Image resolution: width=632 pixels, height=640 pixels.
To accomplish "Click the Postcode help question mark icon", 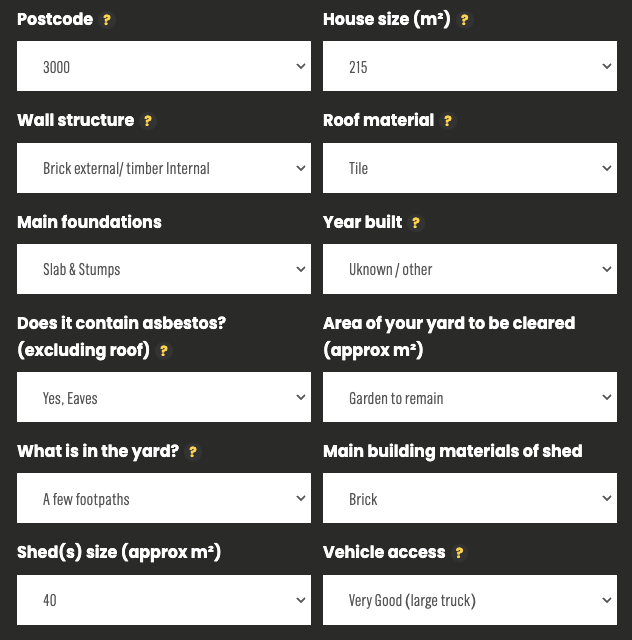I will pos(107,20).
